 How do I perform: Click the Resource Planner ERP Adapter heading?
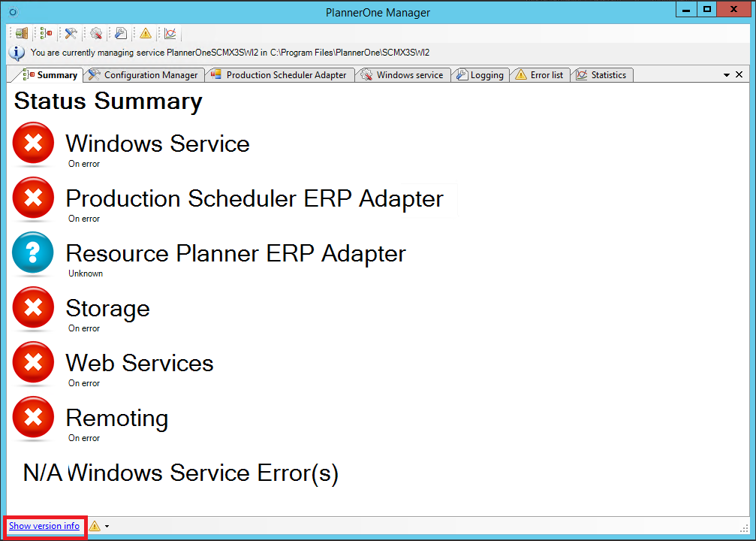click(236, 254)
